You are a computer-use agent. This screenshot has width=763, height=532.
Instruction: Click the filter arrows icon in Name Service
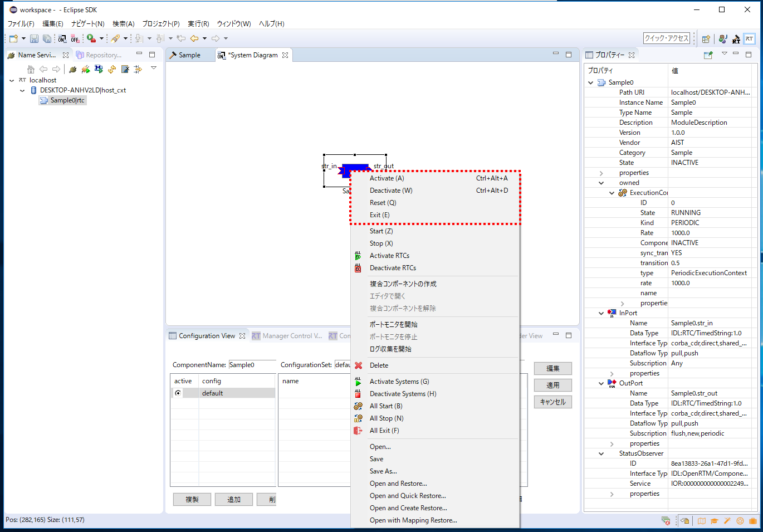point(138,69)
